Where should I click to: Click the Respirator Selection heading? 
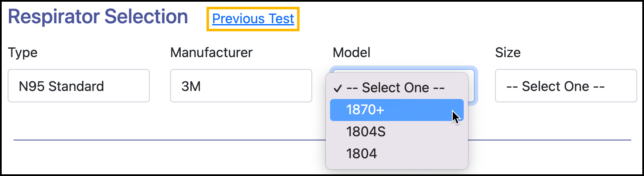click(98, 17)
